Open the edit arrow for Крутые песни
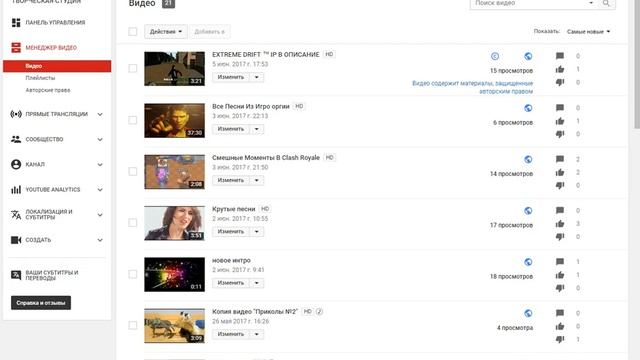 coord(257,231)
